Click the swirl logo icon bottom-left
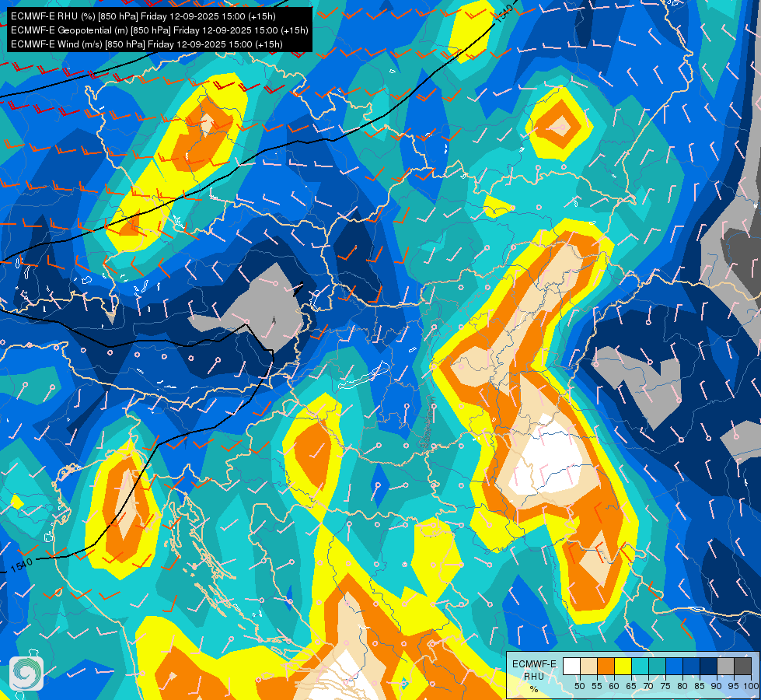This screenshot has width=761, height=700. click(x=26, y=674)
